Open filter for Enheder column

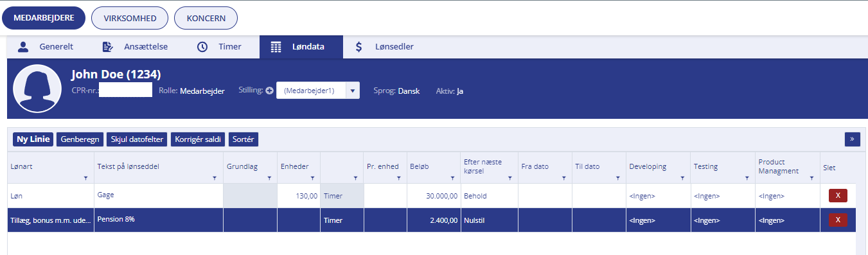(312, 178)
